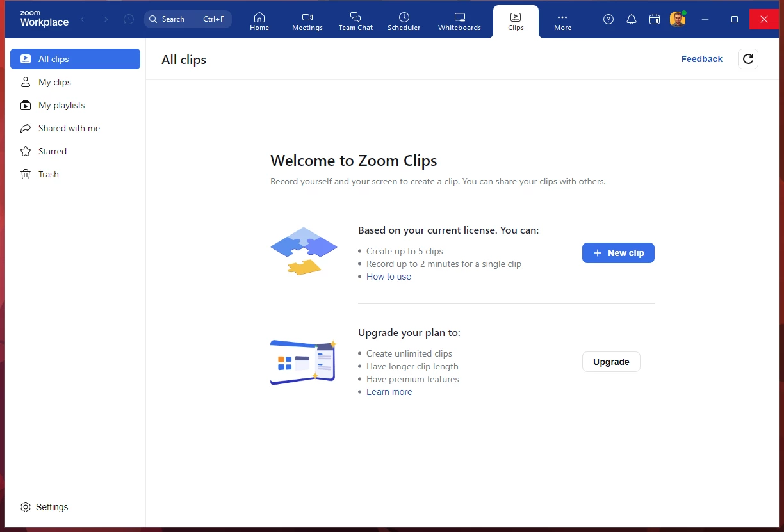
Task: Open the How to use link
Action: [389, 277]
